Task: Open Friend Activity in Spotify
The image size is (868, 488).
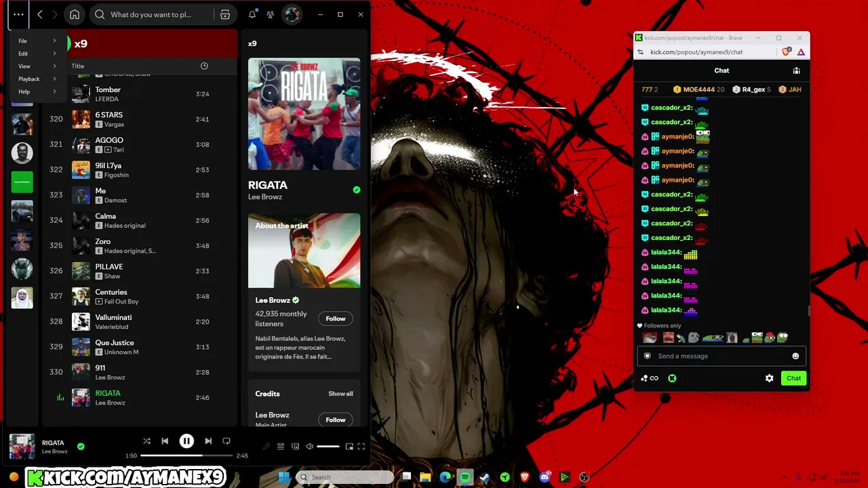Action: tap(271, 14)
